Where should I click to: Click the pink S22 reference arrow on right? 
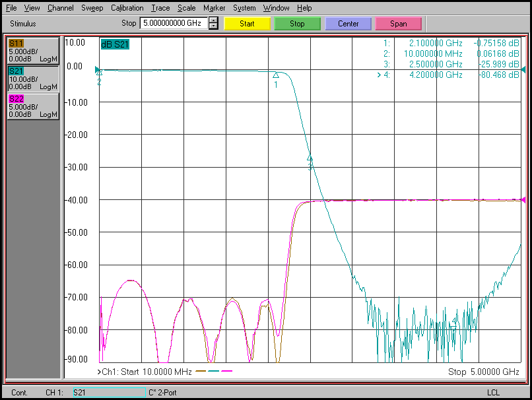point(523,200)
